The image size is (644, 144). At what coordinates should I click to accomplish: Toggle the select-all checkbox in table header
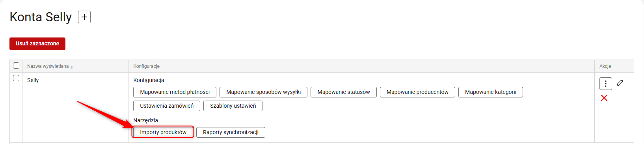tap(16, 65)
